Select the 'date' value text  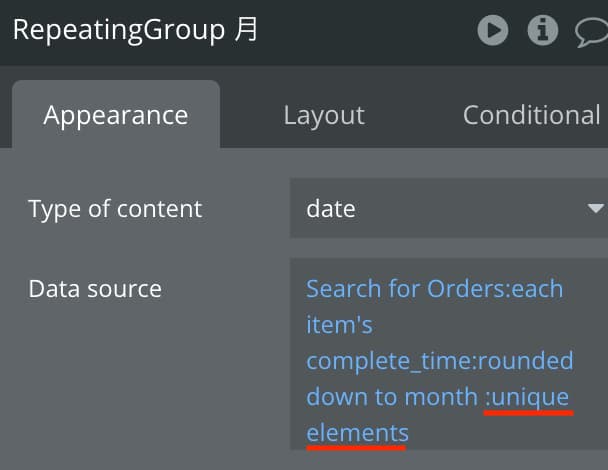[331, 209]
